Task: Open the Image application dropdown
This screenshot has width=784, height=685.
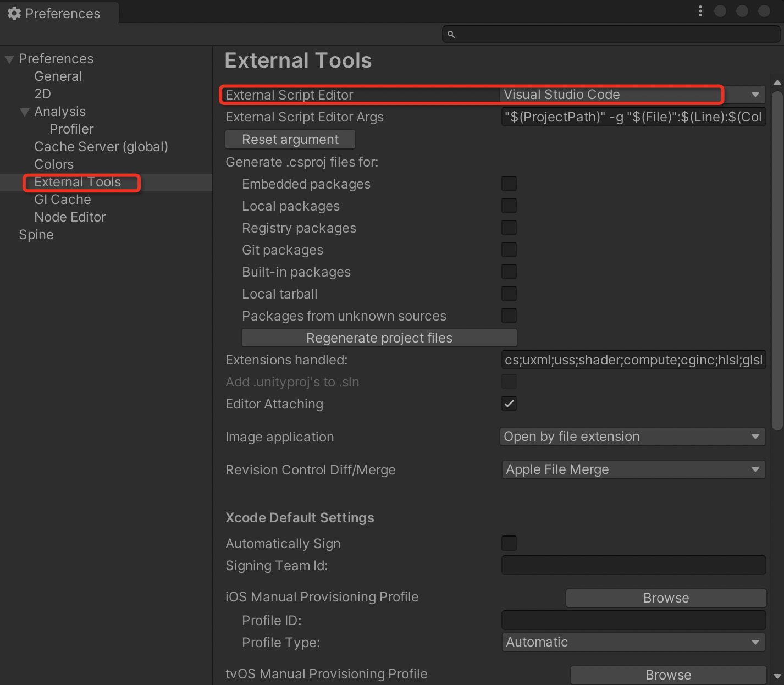Action: (633, 437)
